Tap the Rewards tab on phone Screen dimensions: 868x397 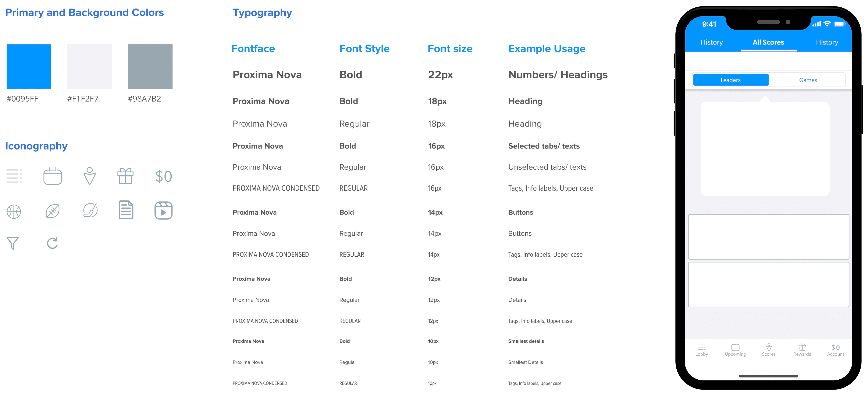pyautogui.click(x=802, y=350)
